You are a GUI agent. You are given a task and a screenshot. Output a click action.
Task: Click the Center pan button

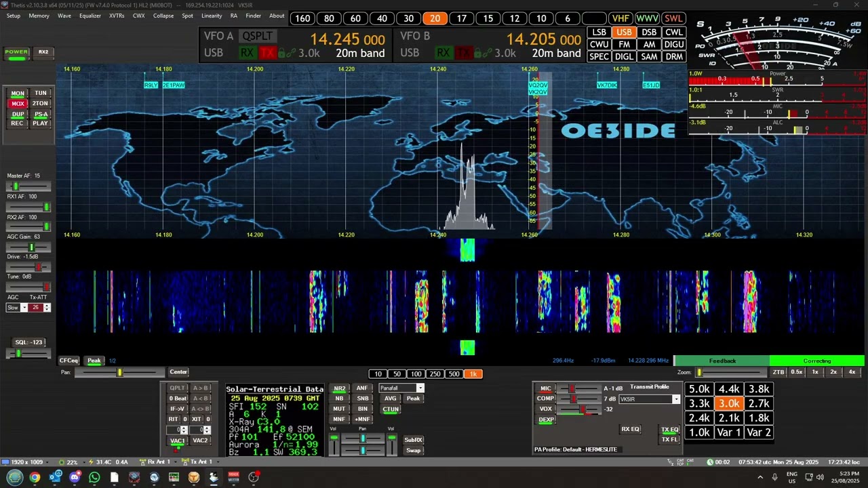[178, 372]
